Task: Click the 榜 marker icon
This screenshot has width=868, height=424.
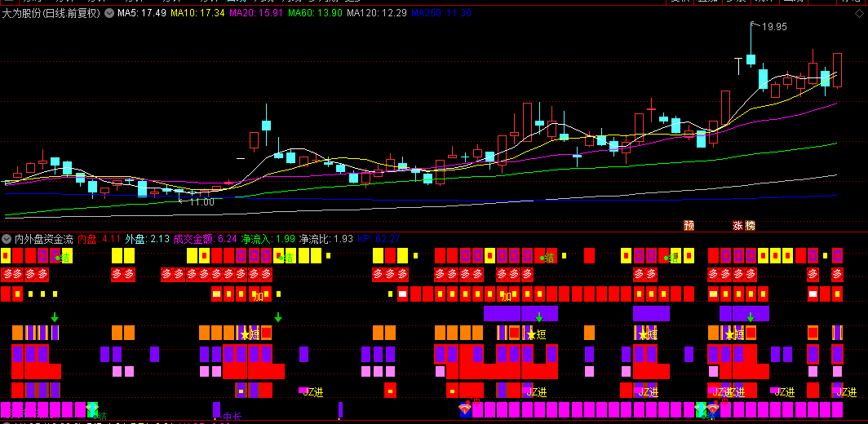Action: point(750,225)
